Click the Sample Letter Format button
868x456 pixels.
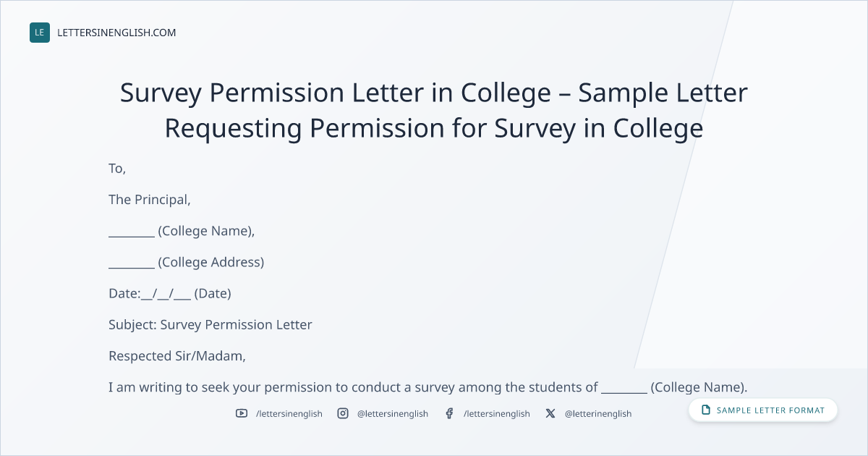[x=763, y=410]
